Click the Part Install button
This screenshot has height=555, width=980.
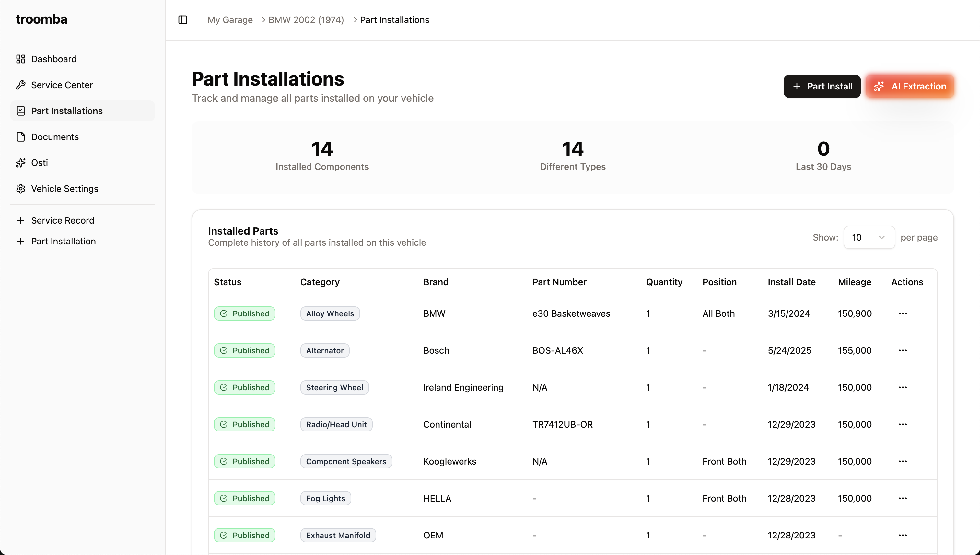pos(822,86)
